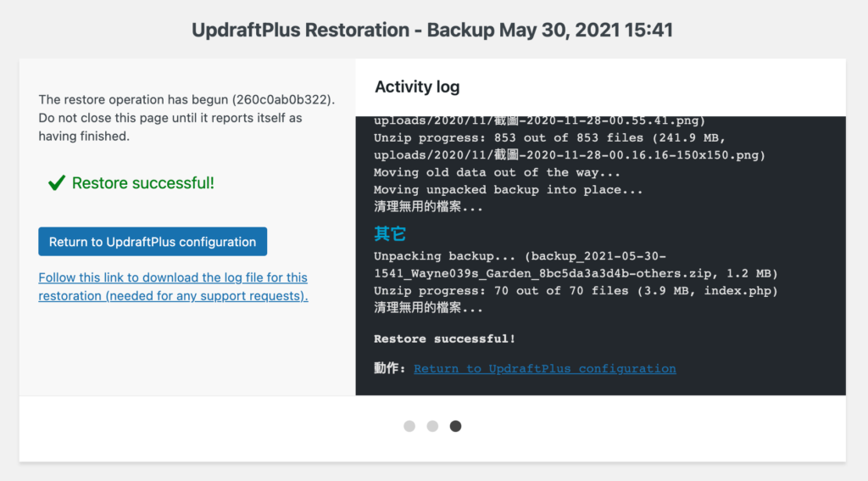868x481 pixels.
Task: Select the second step indicator dot
Action: (432, 426)
